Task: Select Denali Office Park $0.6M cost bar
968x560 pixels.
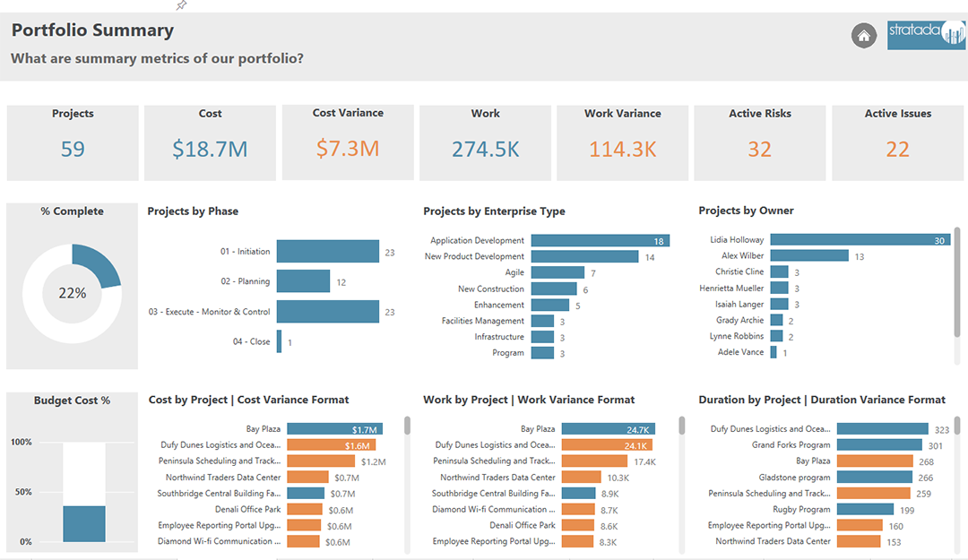Action: tap(305, 509)
